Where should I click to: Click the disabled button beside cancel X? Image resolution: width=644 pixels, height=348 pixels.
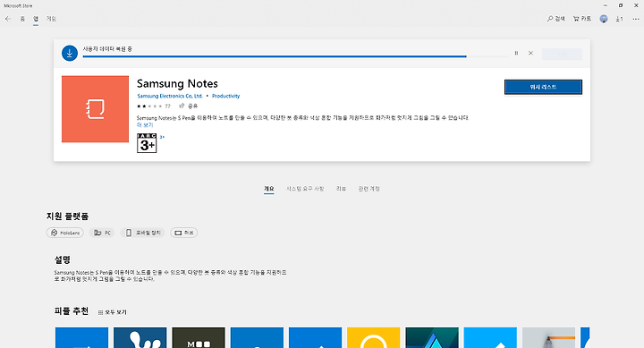(x=562, y=54)
